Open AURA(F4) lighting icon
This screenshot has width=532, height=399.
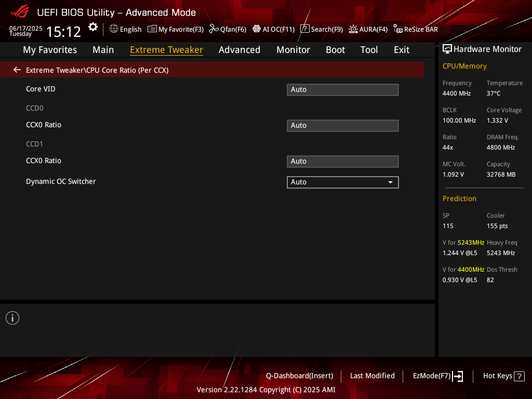click(x=353, y=29)
